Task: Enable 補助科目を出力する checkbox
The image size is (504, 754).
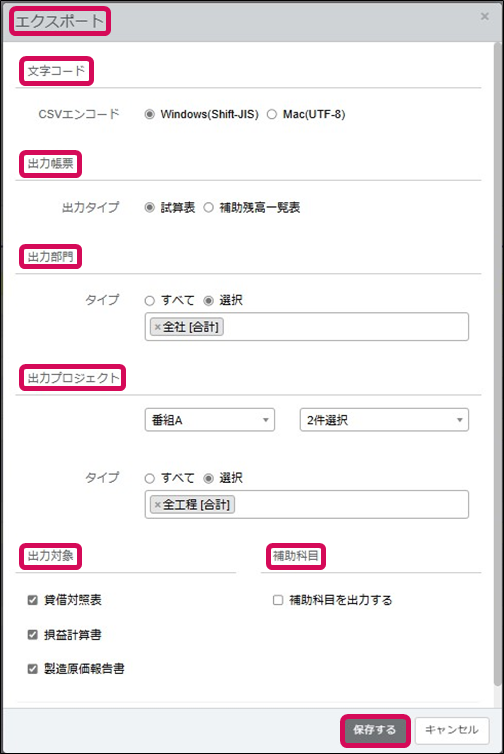Action: click(278, 600)
